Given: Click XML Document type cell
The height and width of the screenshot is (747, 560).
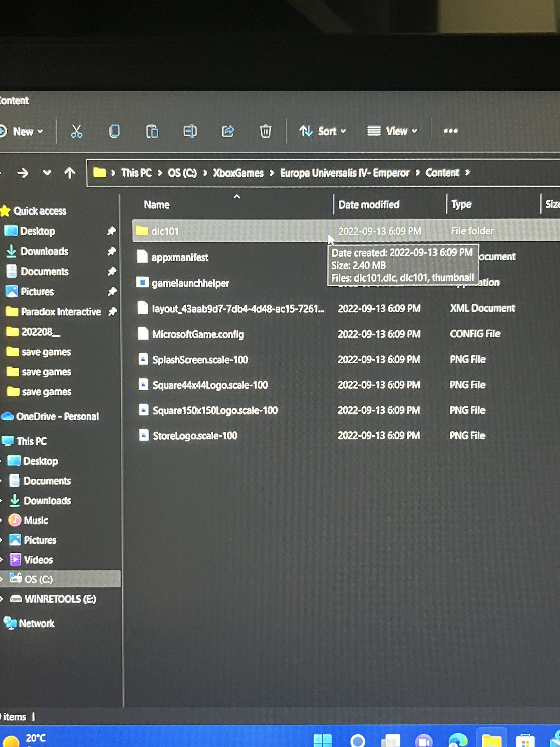Looking at the screenshot, I should (482, 308).
